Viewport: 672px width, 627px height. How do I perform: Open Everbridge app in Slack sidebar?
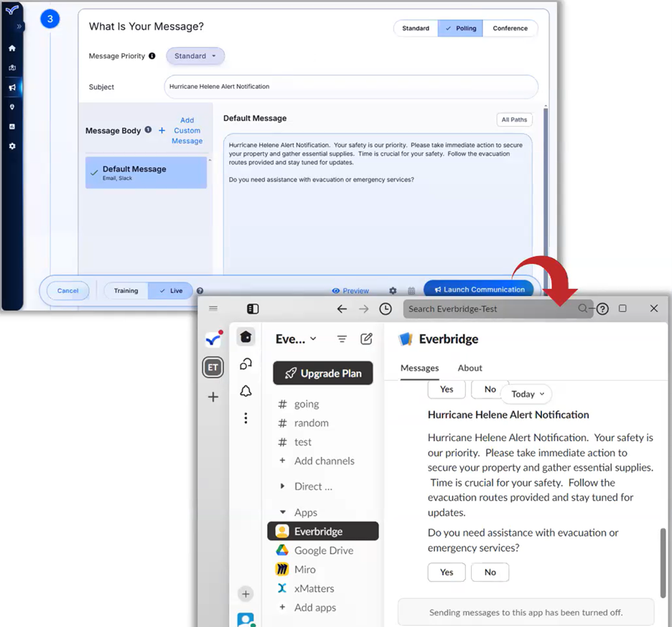pyautogui.click(x=322, y=532)
